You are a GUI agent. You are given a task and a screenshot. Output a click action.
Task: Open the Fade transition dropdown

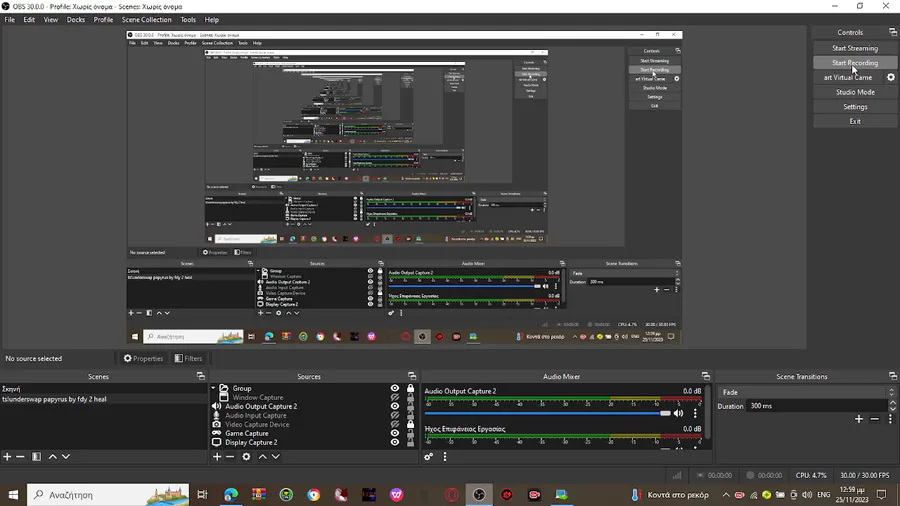click(x=806, y=392)
